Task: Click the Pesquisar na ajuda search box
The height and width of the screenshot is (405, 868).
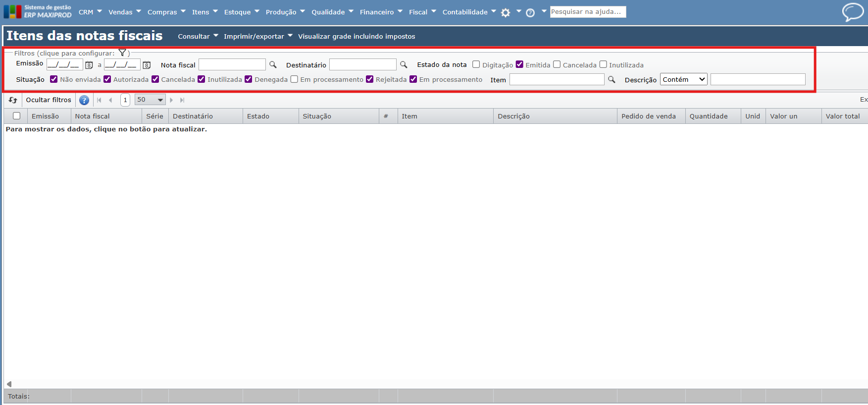Action: (588, 12)
